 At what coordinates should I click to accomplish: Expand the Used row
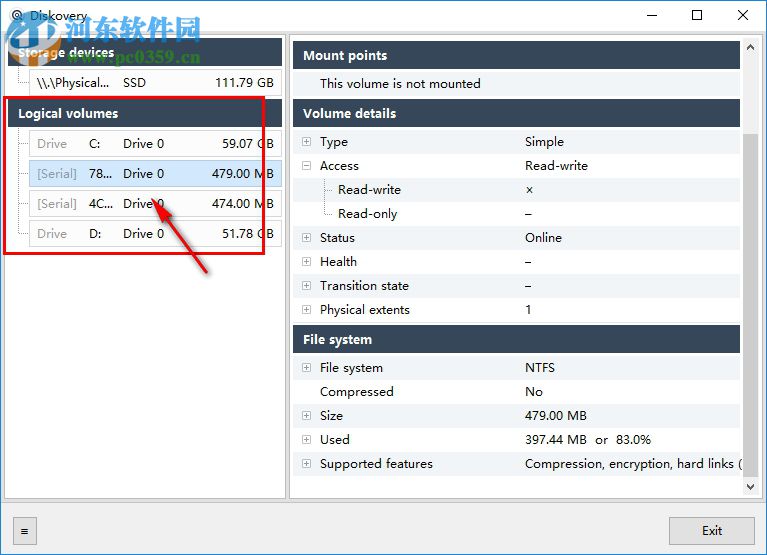pos(306,440)
